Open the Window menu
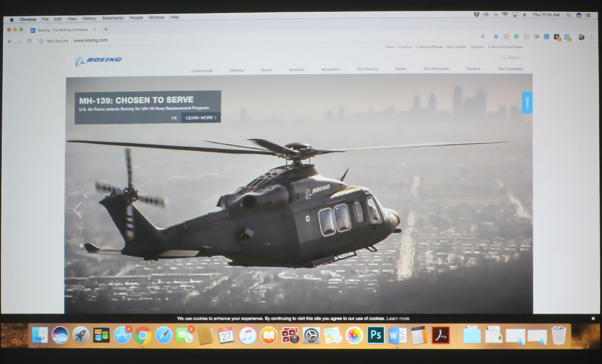 (x=156, y=17)
